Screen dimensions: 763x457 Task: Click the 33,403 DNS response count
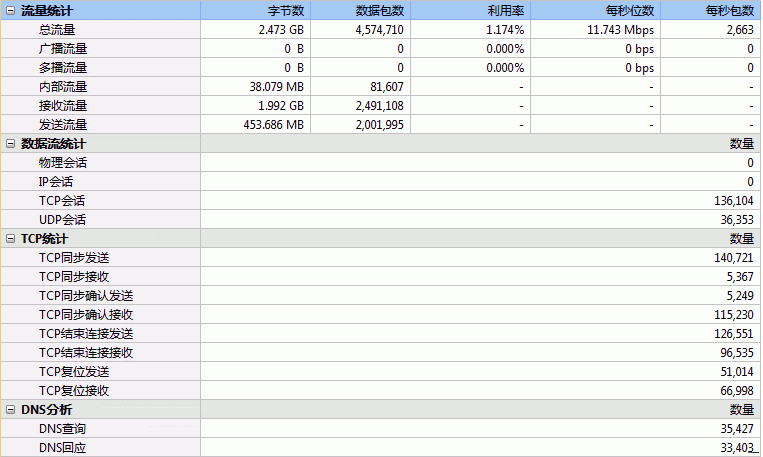(x=737, y=447)
